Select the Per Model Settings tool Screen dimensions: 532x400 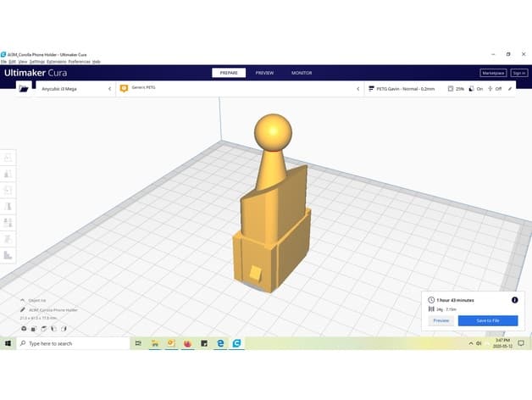coord(8,222)
